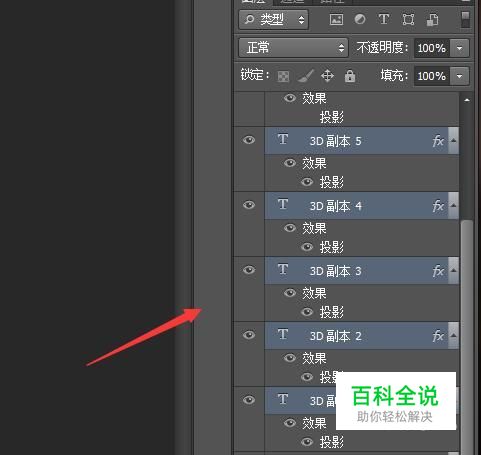Viewport: 481px width, 455px height.
Task: Click the fx icon on 3D 副本 3
Action: tap(438, 271)
